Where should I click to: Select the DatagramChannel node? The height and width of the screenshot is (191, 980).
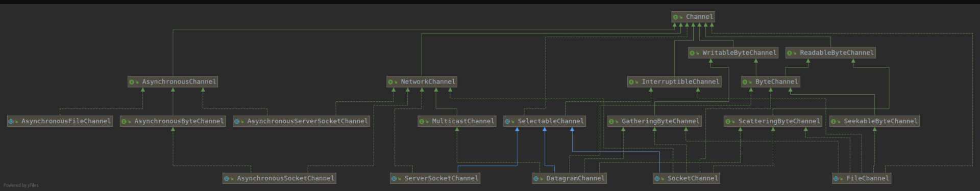pos(569,178)
